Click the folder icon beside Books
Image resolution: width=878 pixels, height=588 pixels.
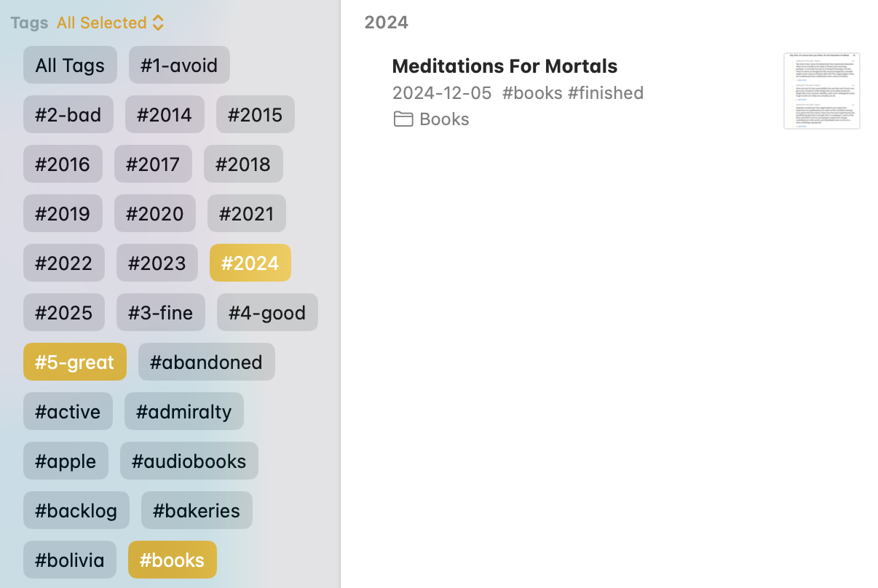click(x=403, y=119)
